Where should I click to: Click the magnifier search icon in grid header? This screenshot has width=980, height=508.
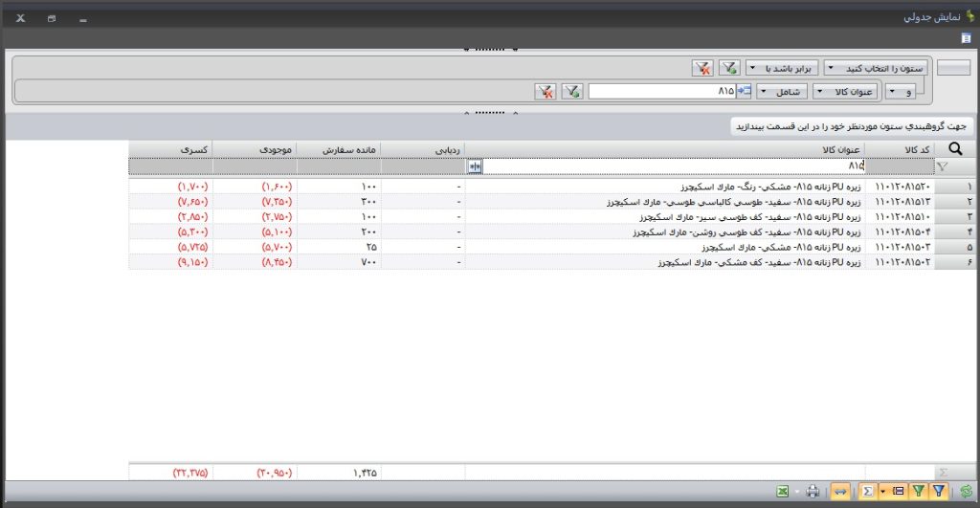pyautogui.click(x=955, y=148)
